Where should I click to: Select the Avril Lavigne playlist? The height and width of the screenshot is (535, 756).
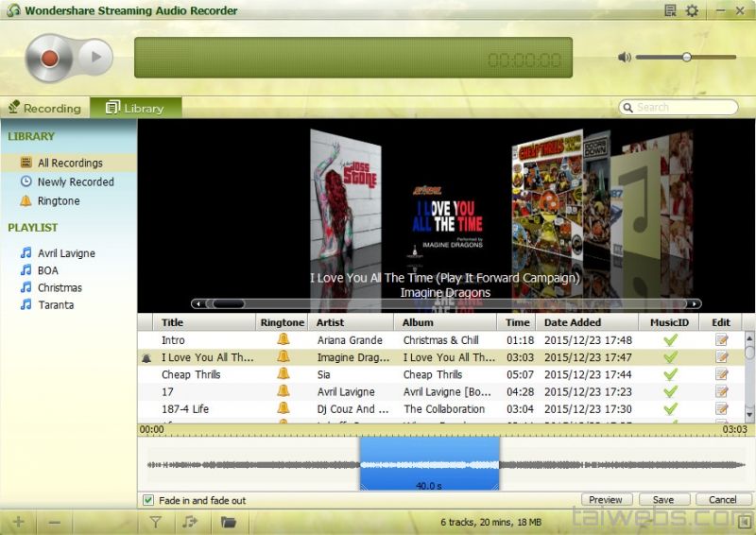(x=66, y=253)
